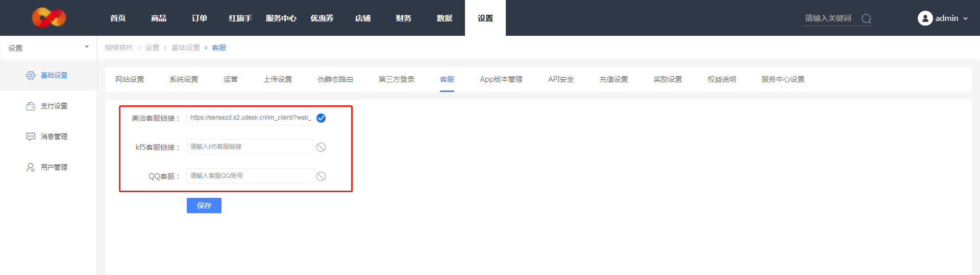
Task: Click the 设置 breadcrumb link
Action: pos(152,48)
